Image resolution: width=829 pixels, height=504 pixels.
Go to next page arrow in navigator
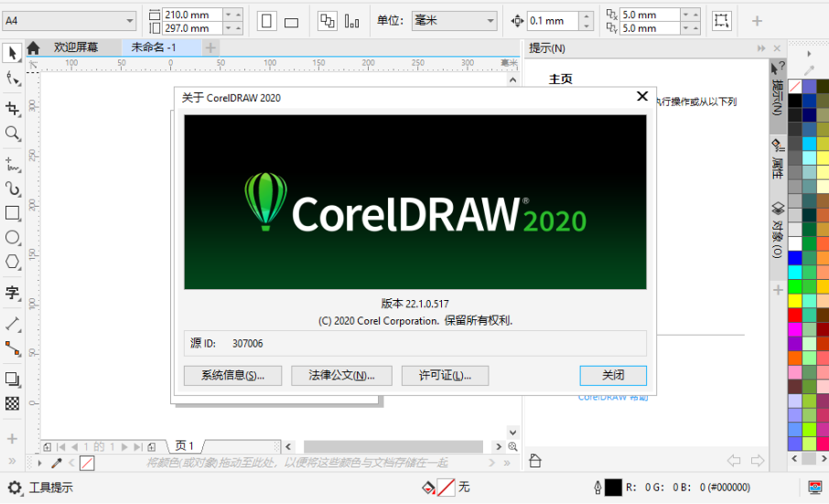(124, 447)
